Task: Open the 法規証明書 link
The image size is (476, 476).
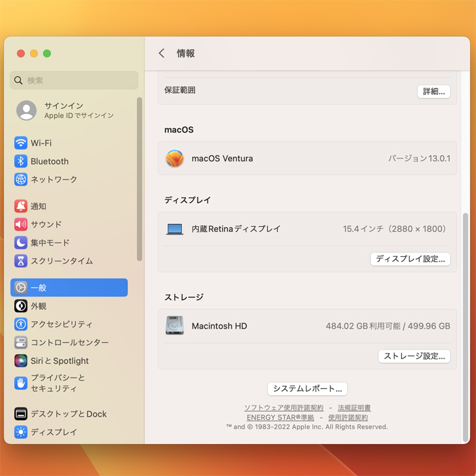Action: pos(354,408)
